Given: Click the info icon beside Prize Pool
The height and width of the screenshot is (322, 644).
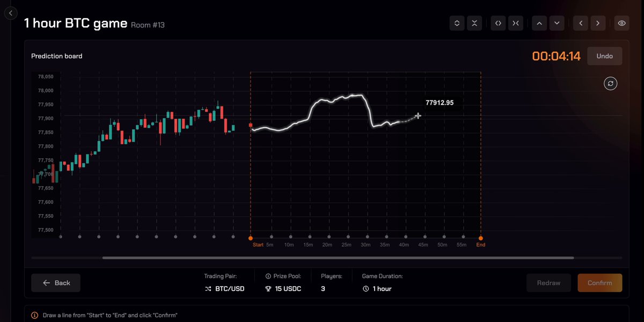Looking at the screenshot, I should (268, 276).
